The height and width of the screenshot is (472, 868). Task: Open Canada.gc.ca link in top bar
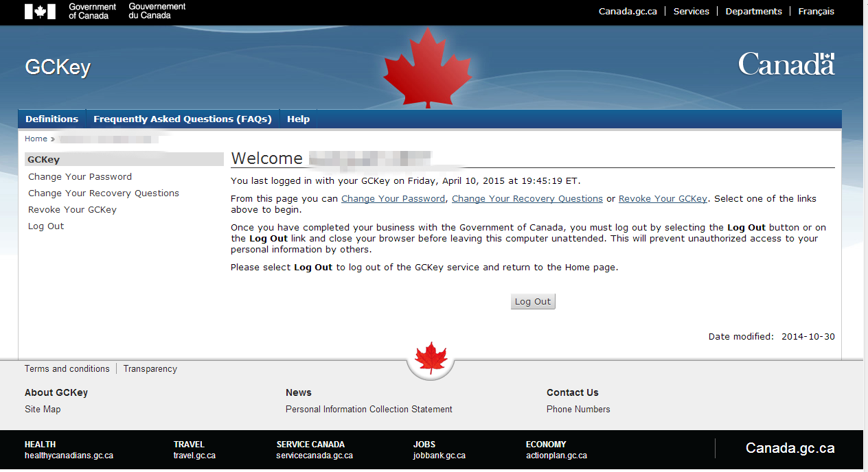click(628, 11)
